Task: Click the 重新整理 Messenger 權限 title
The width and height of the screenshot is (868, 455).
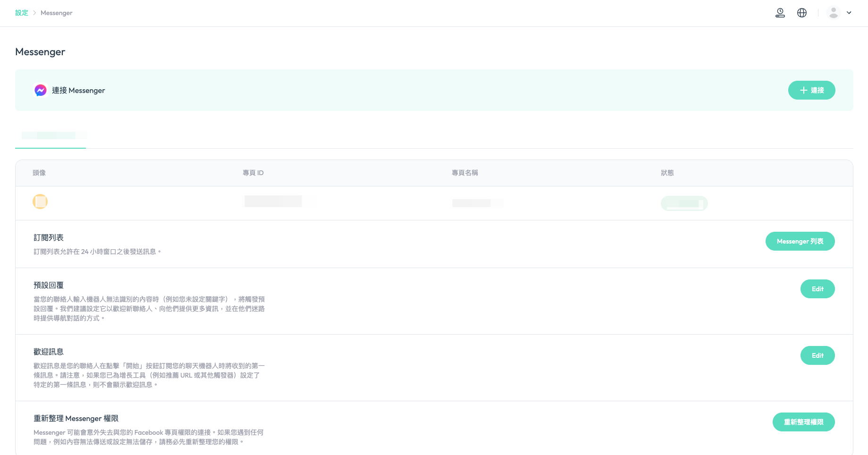Action: pyautogui.click(x=76, y=418)
